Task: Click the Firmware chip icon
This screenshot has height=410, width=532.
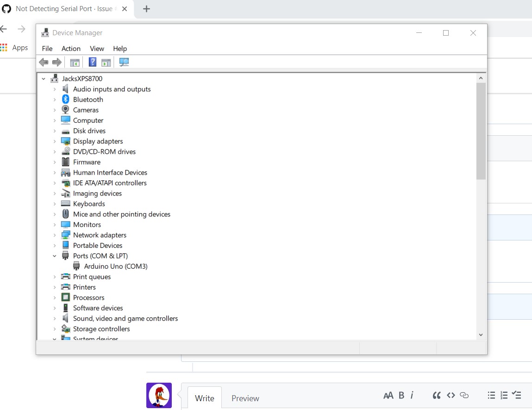Action: point(65,162)
